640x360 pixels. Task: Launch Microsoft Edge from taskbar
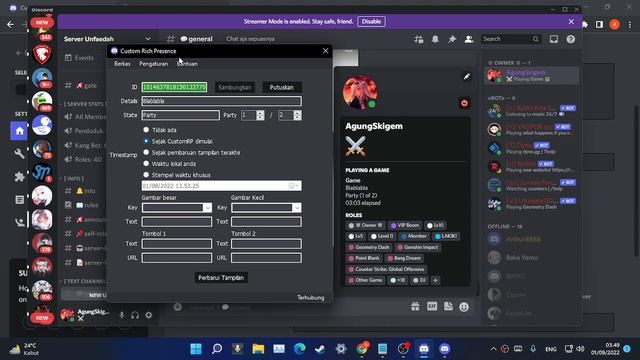(x=300, y=349)
